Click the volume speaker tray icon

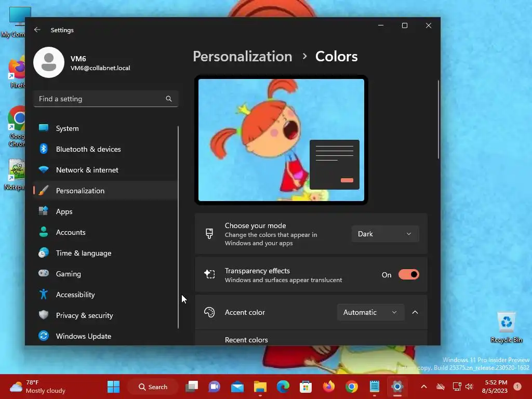tap(469, 387)
